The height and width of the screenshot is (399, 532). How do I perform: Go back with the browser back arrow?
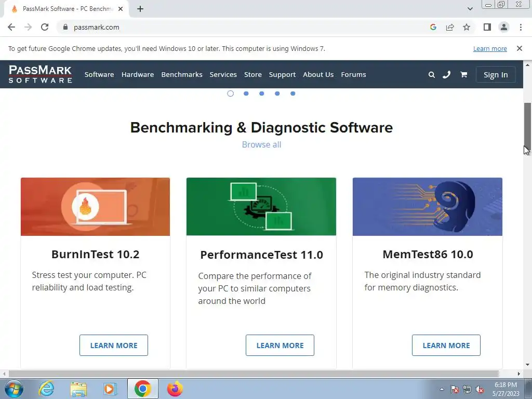click(x=11, y=27)
